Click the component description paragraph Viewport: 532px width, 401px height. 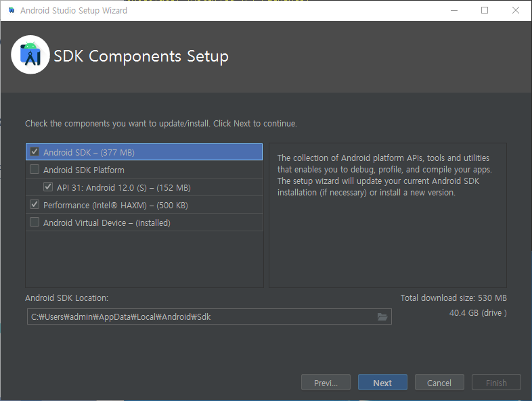(x=384, y=175)
